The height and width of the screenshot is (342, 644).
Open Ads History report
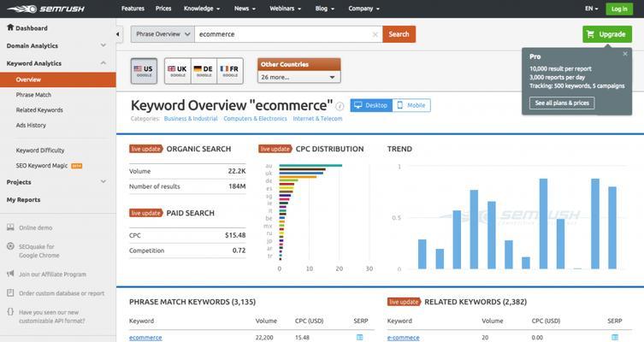click(x=31, y=125)
